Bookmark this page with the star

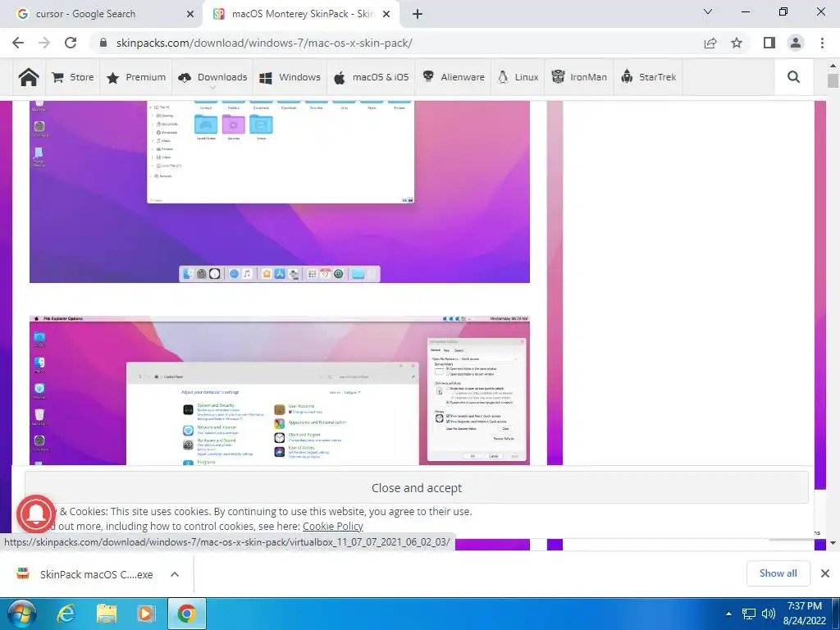[x=737, y=43]
